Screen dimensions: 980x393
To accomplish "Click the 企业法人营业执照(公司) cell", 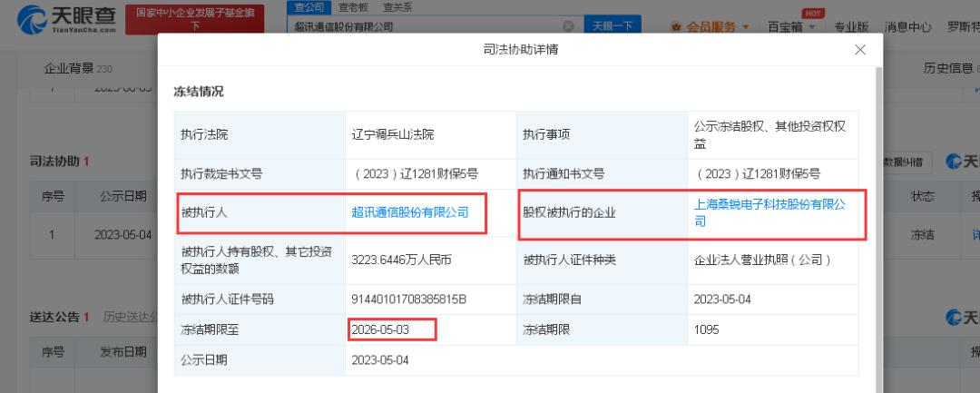I will pos(773,260).
